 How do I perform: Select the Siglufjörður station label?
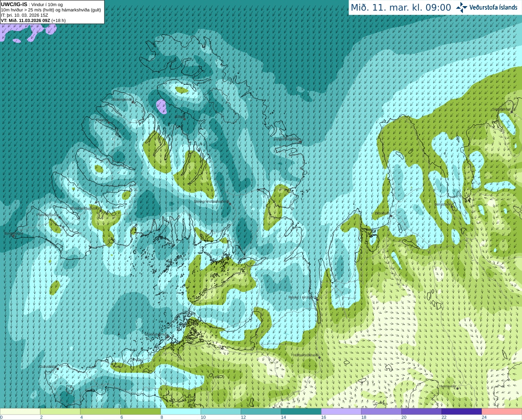click(502, 109)
